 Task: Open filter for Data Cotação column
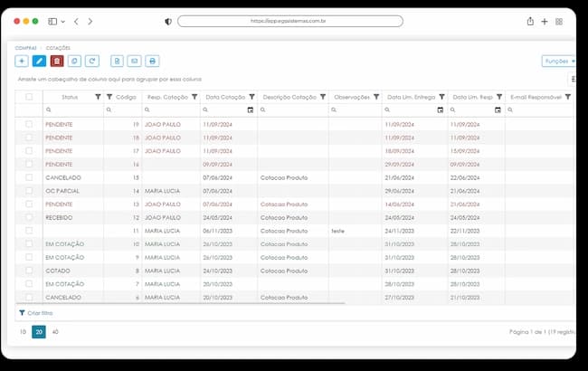252,97
